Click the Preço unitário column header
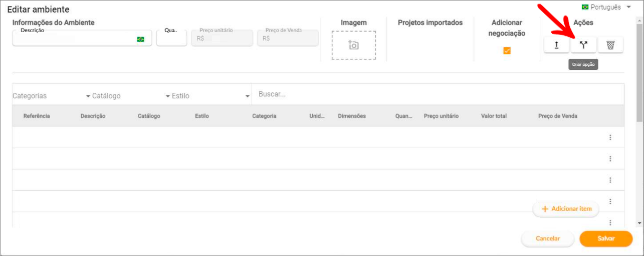 point(441,116)
